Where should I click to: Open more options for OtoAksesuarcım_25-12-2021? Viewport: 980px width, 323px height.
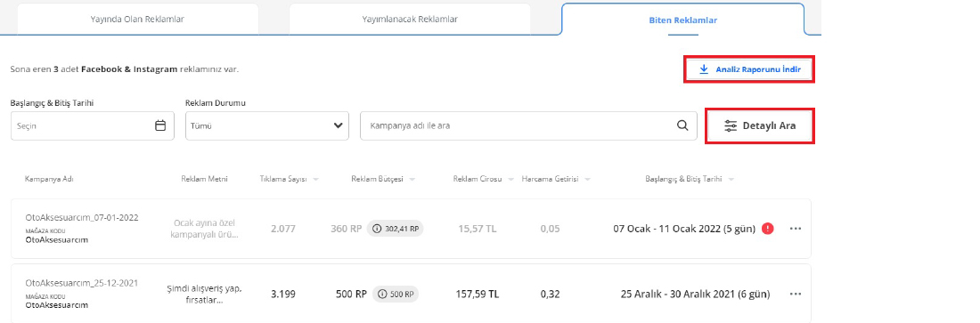click(x=795, y=294)
